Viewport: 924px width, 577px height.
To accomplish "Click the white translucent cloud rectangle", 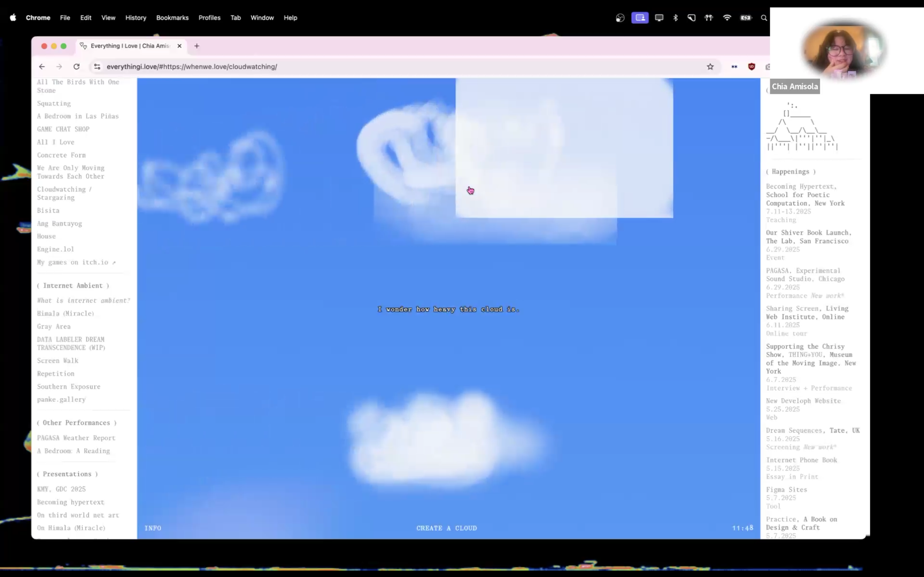I will point(565,149).
